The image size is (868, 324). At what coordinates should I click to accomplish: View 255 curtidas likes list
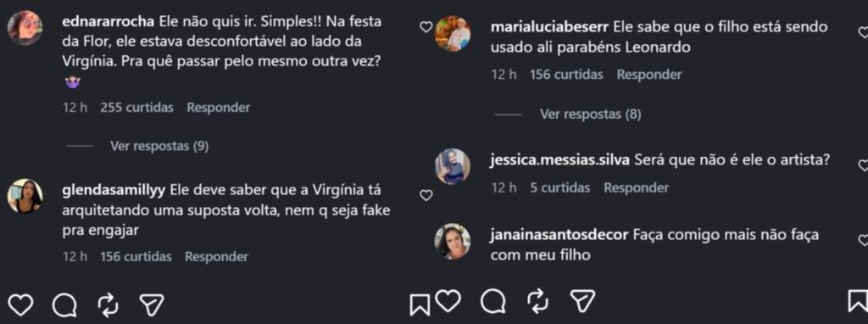pos(136,108)
